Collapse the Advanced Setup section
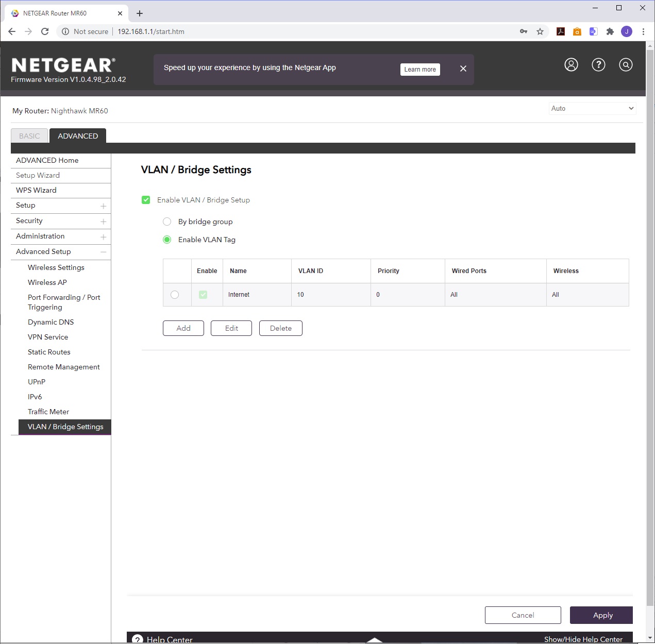Image resolution: width=655 pixels, height=644 pixels. coord(103,252)
